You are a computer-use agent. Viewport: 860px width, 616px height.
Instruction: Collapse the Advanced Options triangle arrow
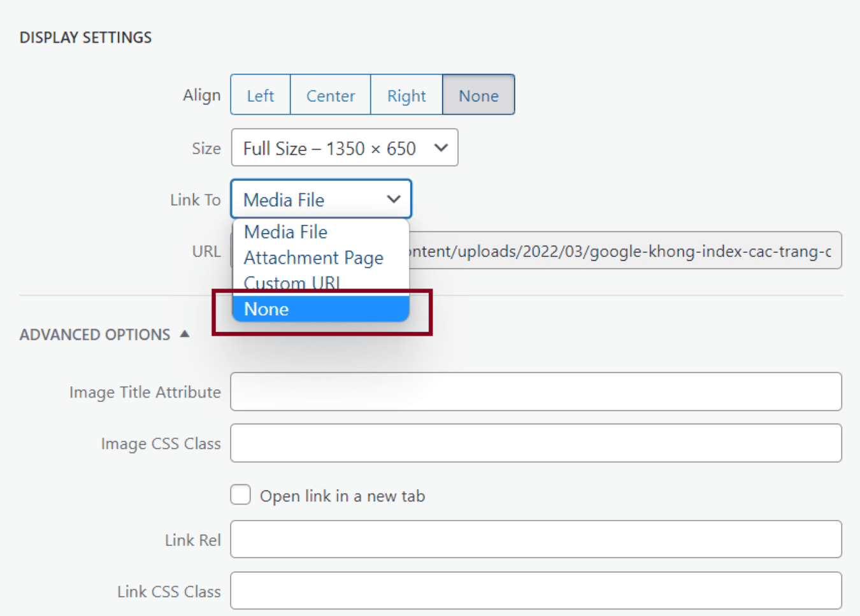(x=185, y=334)
